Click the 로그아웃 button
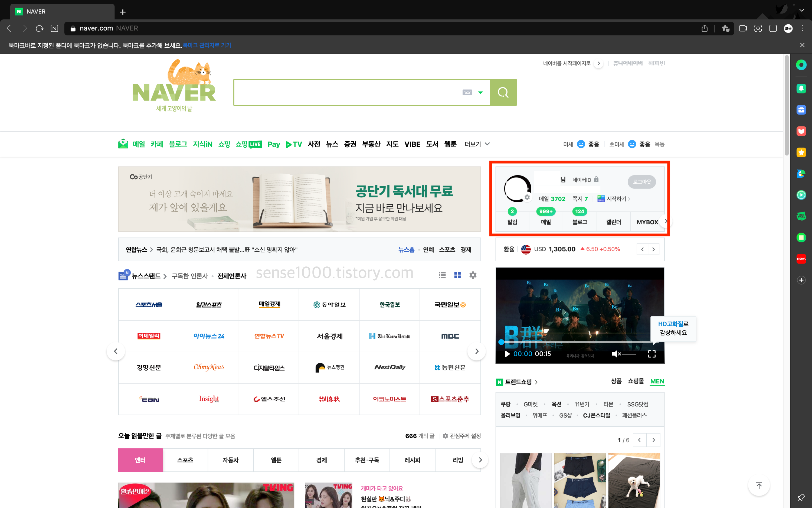This screenshot has height=508, width=812. (x=641, y=182)
